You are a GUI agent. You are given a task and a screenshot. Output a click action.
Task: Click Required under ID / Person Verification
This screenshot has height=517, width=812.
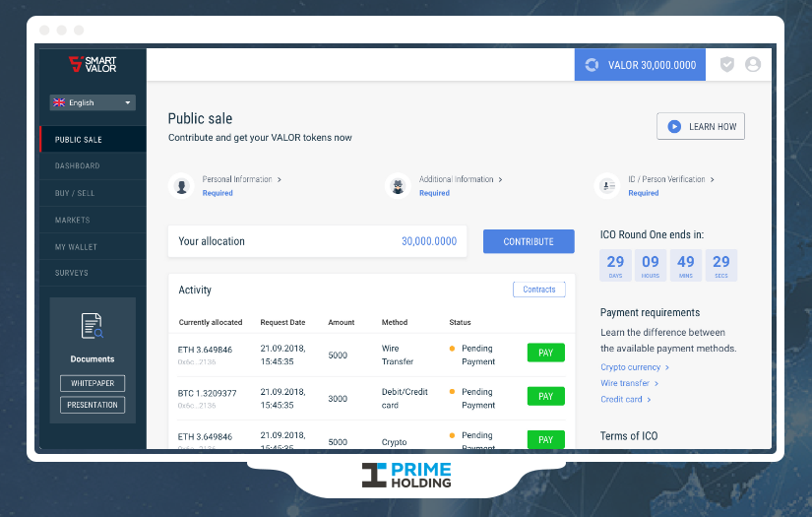(644, 193)
